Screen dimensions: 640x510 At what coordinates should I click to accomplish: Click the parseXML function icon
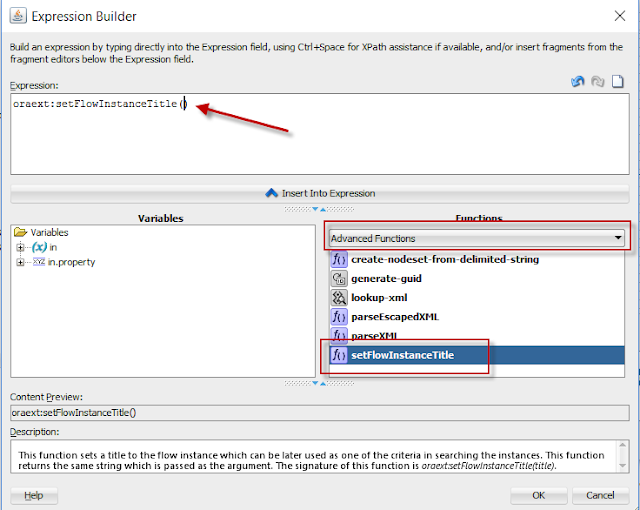[339, 335]
